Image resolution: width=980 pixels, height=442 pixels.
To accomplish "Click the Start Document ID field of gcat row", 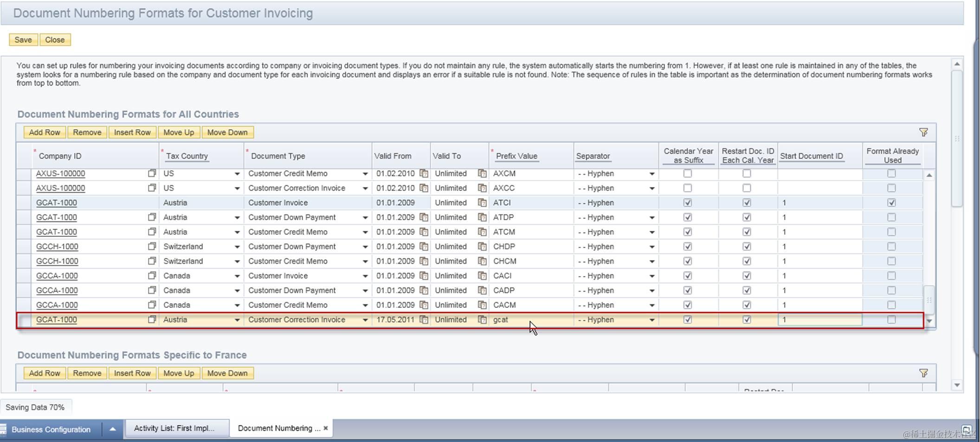I will click(x=820, y=319).
